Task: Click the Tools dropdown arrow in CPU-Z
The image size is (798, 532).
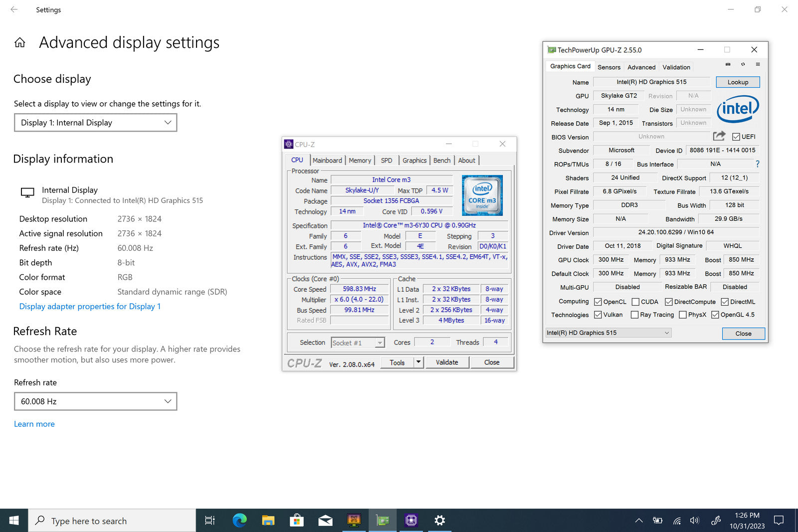Action: point(418,362)
